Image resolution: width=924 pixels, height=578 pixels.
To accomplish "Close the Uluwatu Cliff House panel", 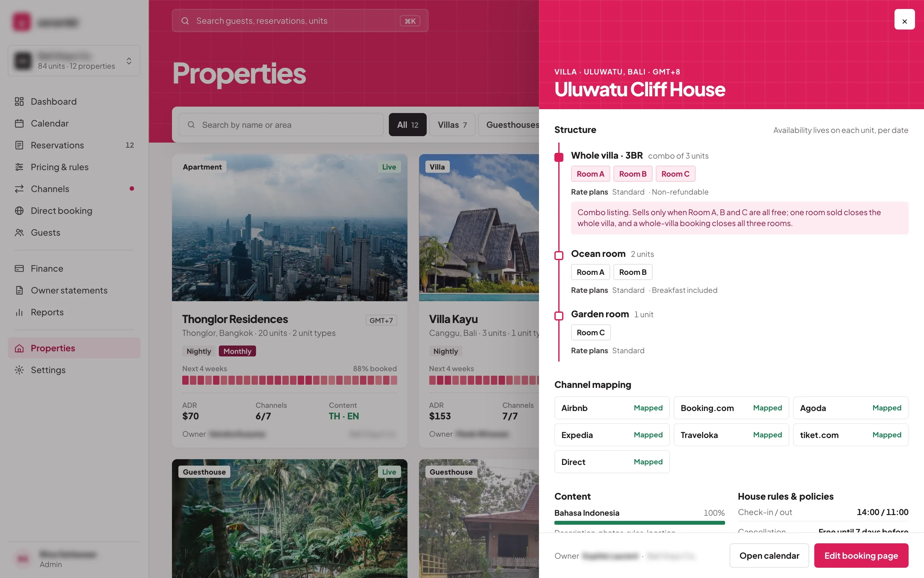I will tap(904, 19).
